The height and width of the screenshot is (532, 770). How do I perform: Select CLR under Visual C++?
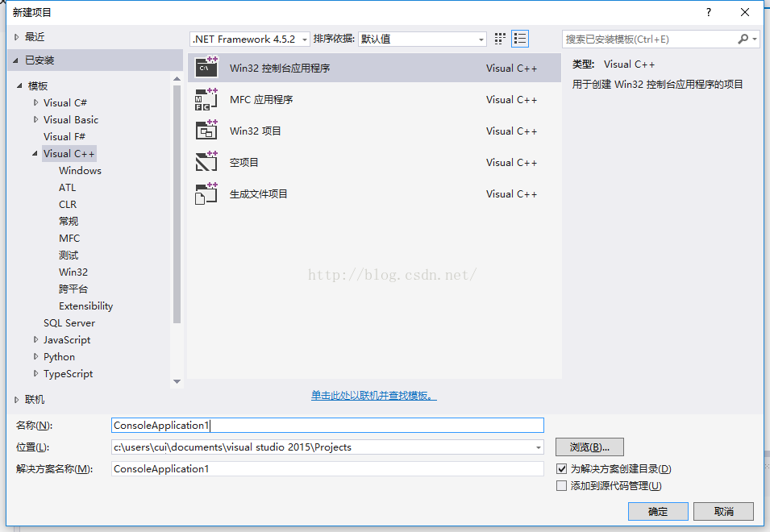coord(68,204)
